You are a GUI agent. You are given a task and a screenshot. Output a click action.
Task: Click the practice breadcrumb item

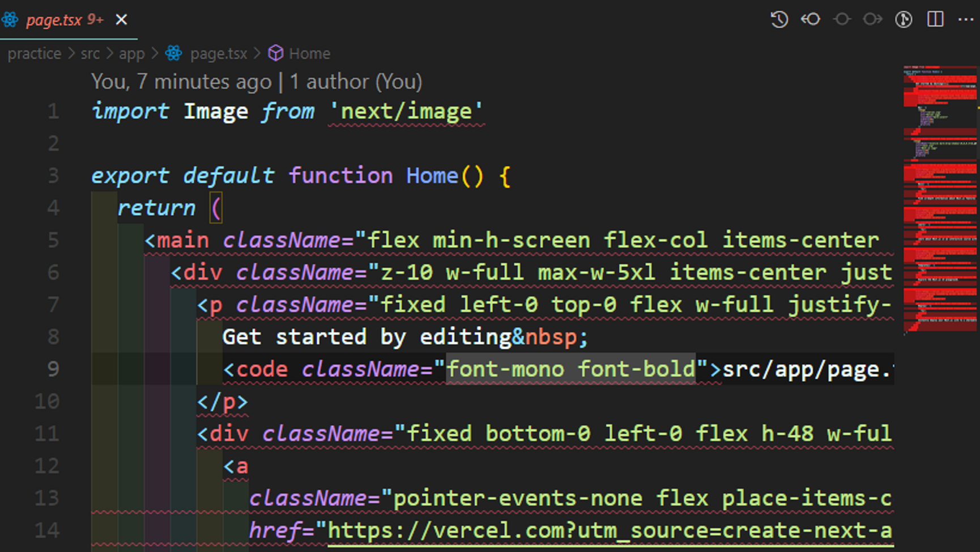[x=34, y=53]
